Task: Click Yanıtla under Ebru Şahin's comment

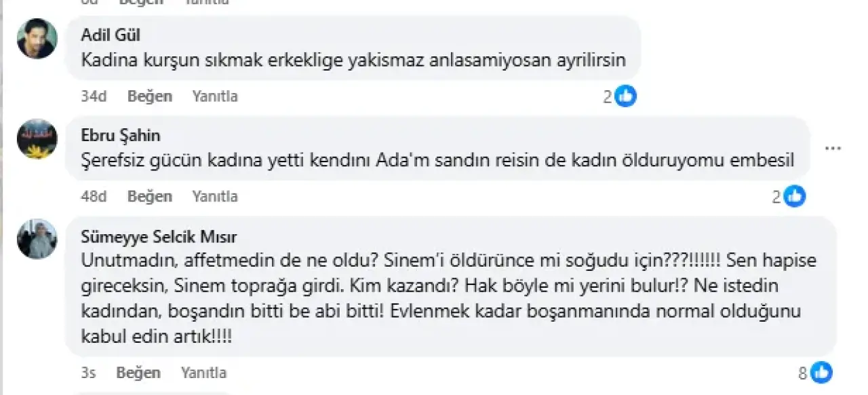Action: (215, 197)
